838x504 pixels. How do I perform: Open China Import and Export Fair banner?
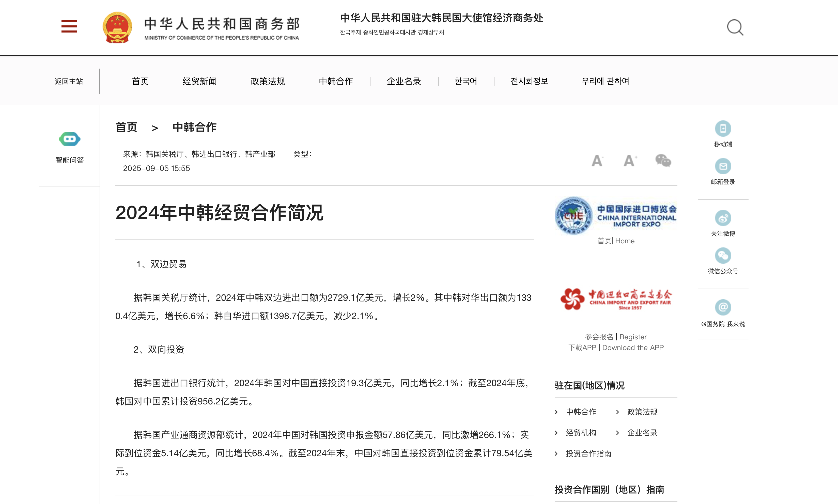tap(615, 299)
